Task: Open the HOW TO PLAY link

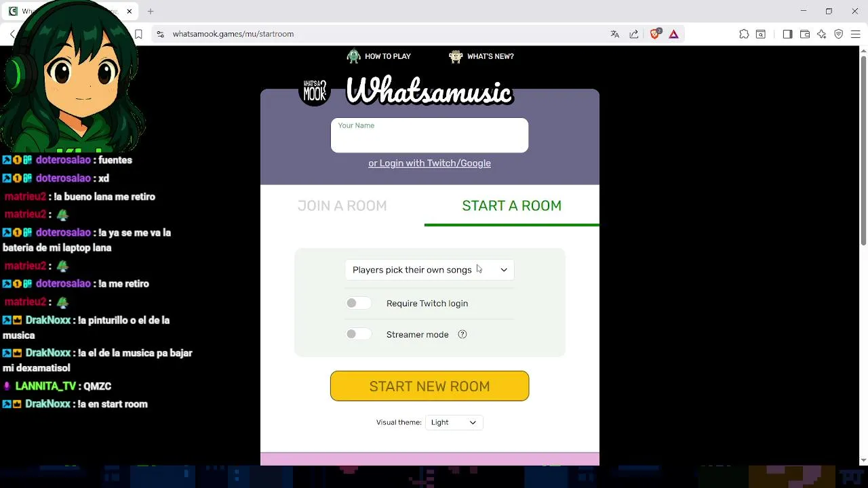Action: click(x=388, y=56)
